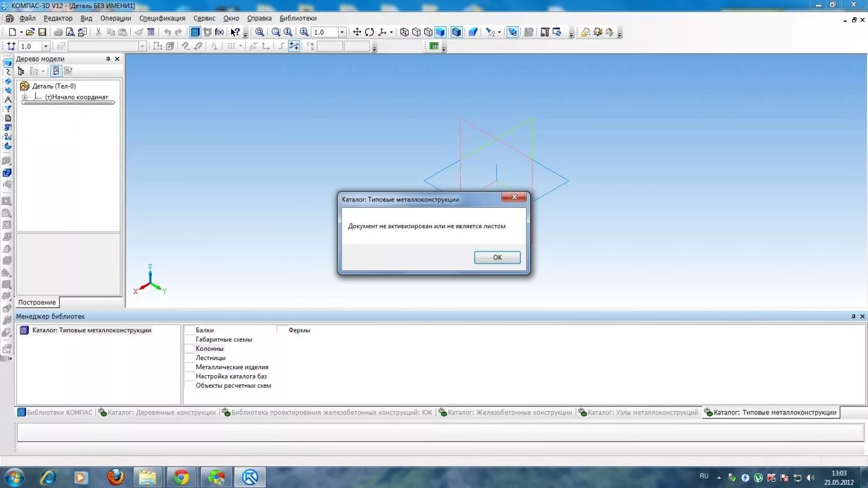Click the letter A text tool icon in the left toolbar
Viewport: 868px width, 488px height.
(8, 100)
